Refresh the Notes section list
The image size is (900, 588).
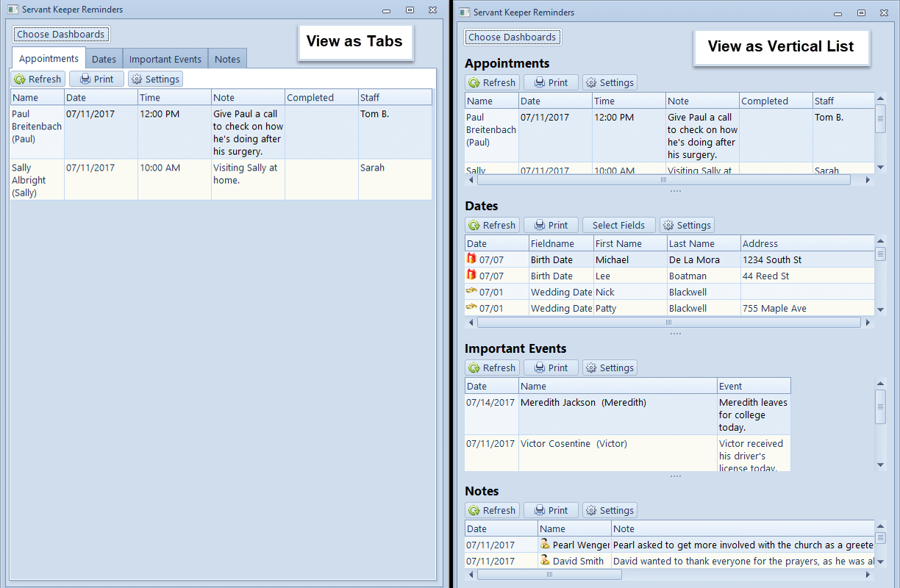coord(493,510)
